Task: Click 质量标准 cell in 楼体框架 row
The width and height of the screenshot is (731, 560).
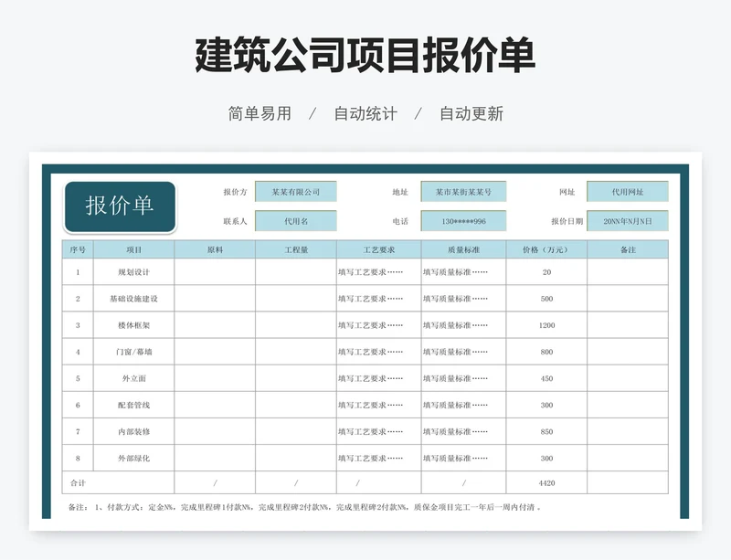Action: [x=464, y=325]
